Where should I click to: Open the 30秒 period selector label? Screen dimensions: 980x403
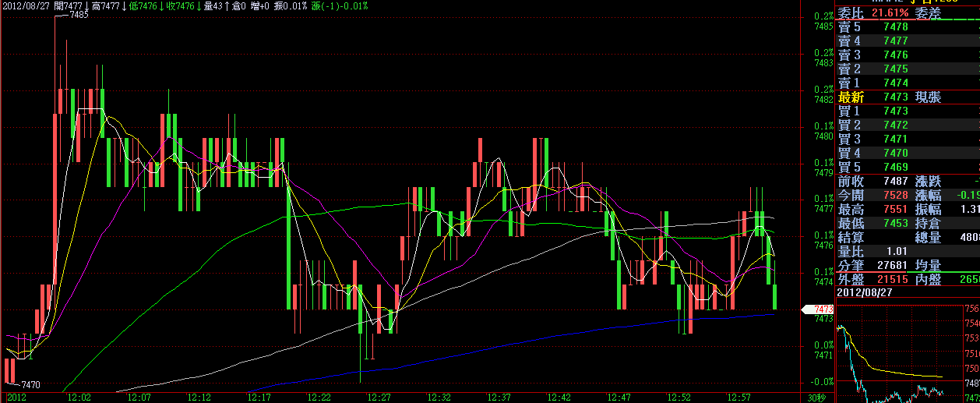[816, 398]
